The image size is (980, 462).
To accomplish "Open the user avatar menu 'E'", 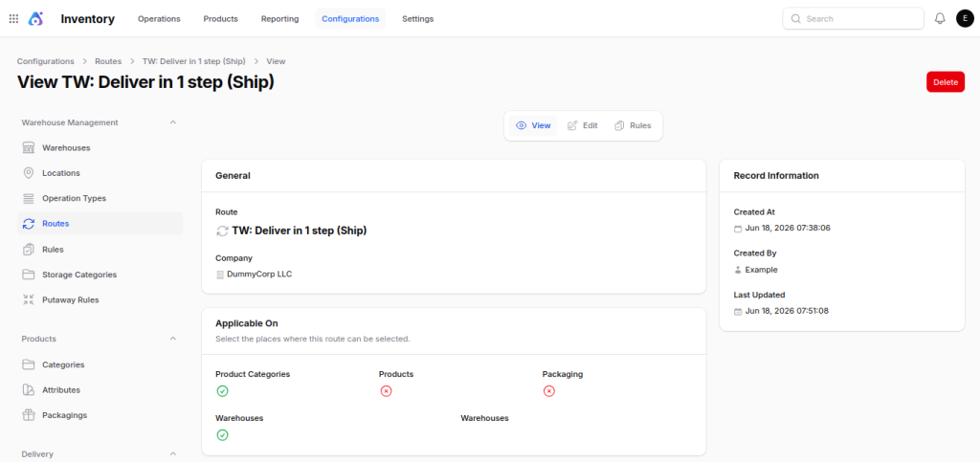I will [x=965, y=19].
